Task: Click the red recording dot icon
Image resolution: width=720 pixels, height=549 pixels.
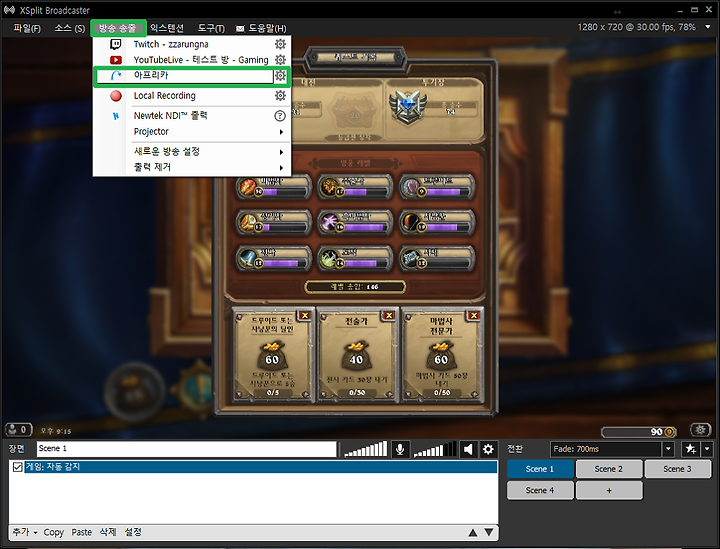Action: (116, 95)
